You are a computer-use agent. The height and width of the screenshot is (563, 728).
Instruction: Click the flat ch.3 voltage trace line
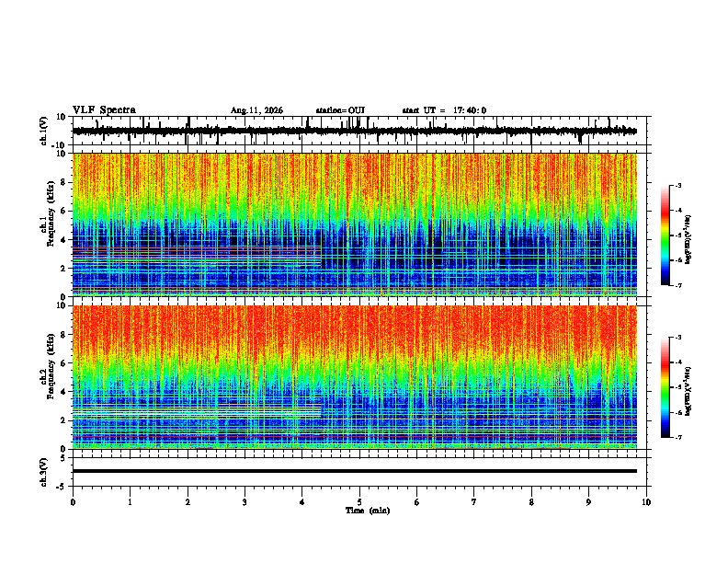(355, 471)
